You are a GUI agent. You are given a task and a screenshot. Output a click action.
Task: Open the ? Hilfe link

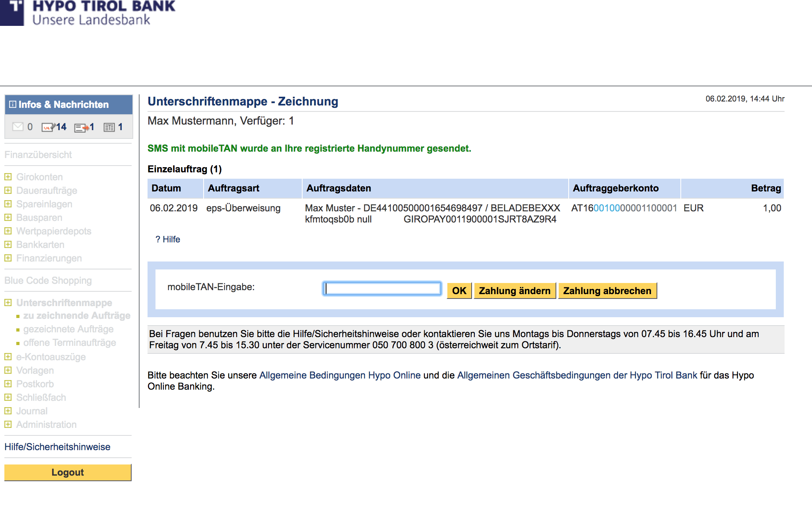click(x=168, y=239)
